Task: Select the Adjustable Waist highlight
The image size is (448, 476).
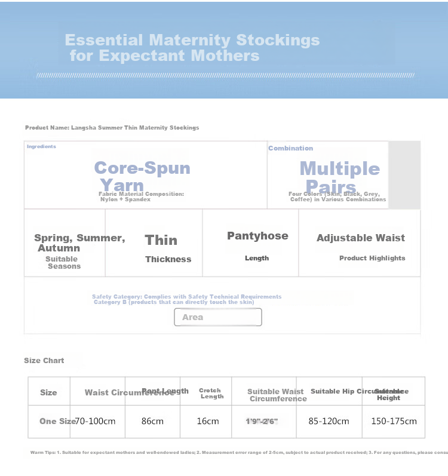Action: point(361,238)
